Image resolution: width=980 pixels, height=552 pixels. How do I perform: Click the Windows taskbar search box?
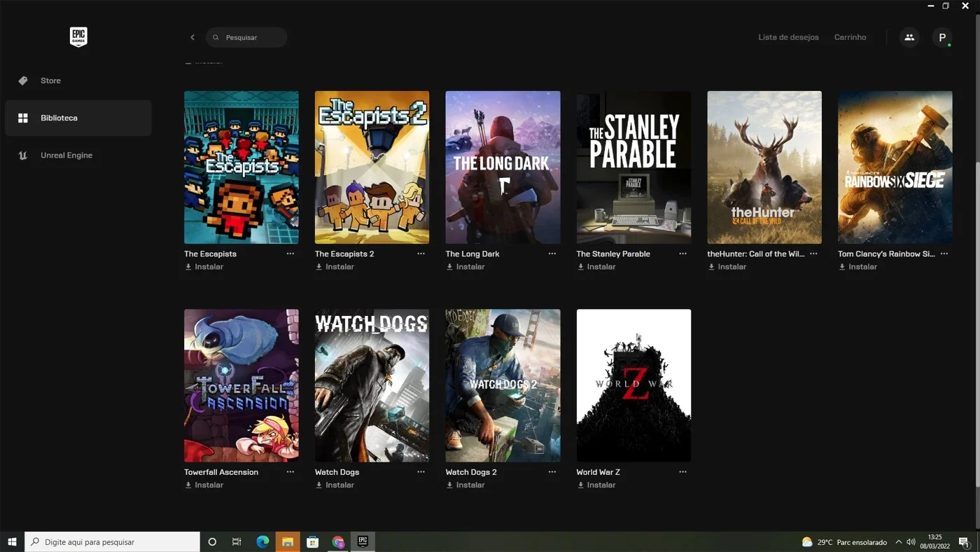113,541
